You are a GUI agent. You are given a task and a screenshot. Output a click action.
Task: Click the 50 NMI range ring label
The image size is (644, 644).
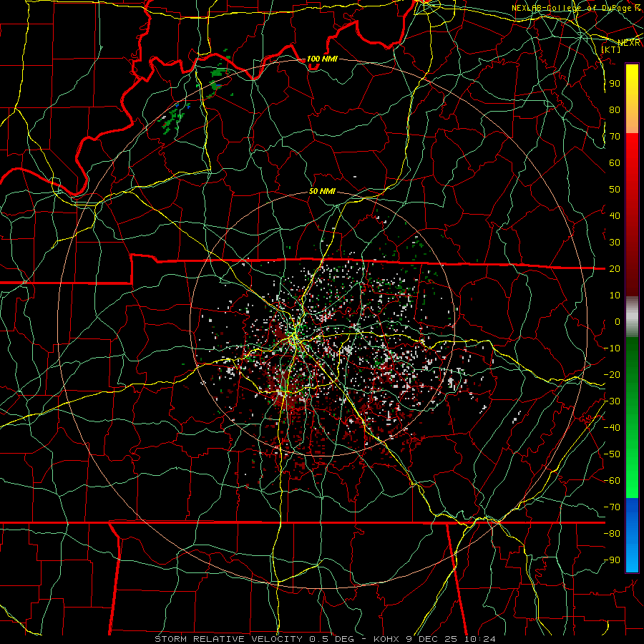[322, 191]
